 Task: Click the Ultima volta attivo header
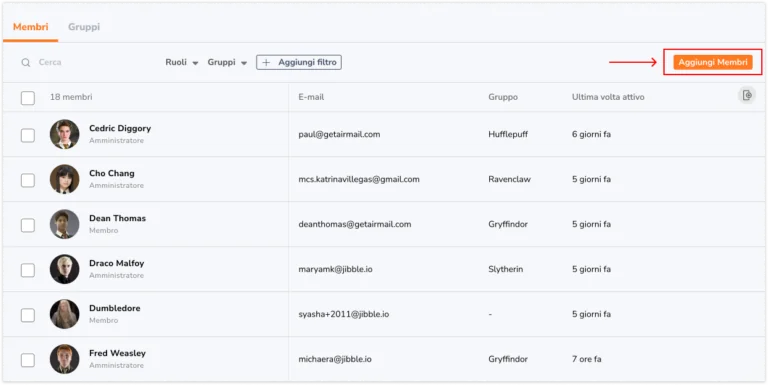tap(608, 97)
